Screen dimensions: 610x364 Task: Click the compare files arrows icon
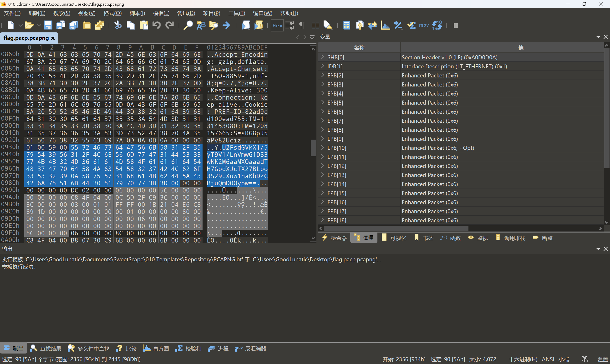372,25
